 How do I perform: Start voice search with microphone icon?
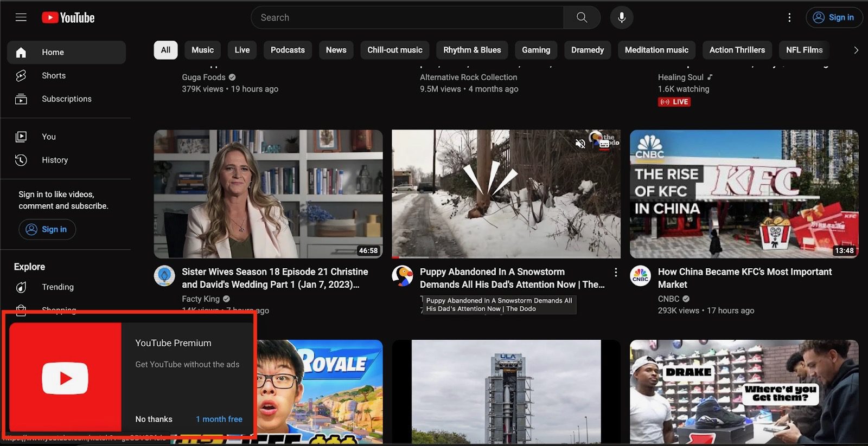click(622, 17)
